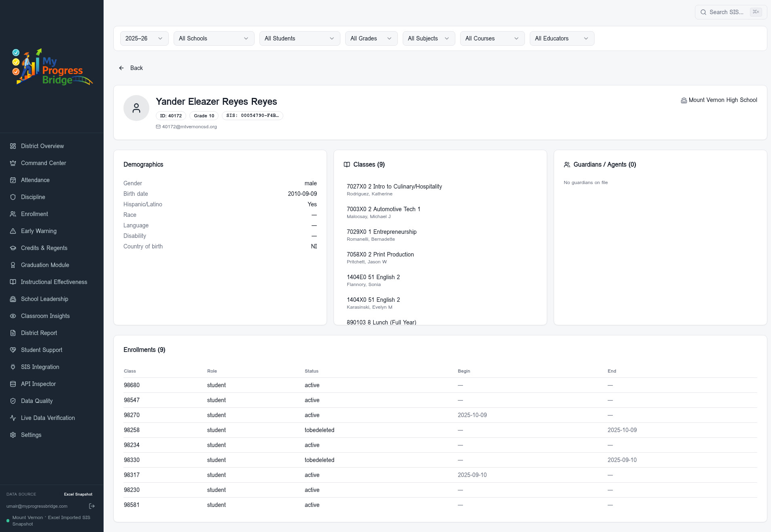This screenshot has height=532, width=771.
Task: Click the Excel Snapshot data source badge
Action: (78, 494)
